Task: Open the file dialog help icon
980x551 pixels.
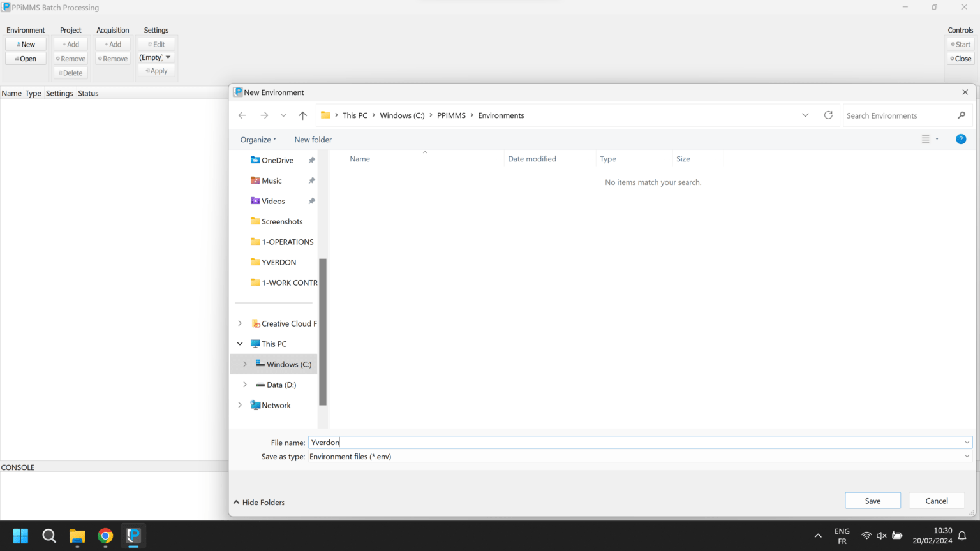Action: [960, 139]
